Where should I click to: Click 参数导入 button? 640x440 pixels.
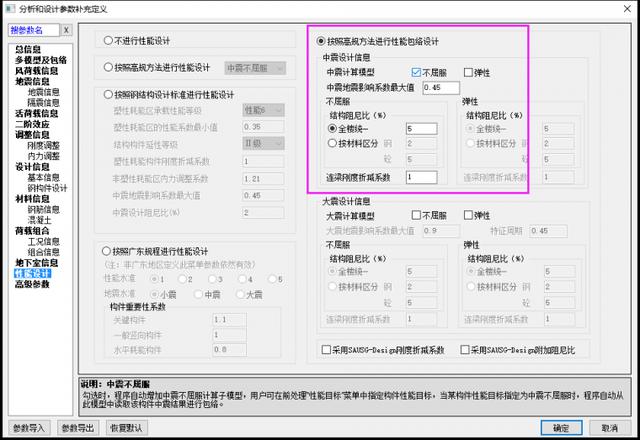(29, 428)
